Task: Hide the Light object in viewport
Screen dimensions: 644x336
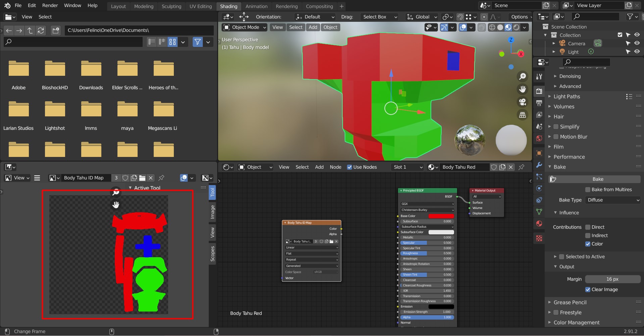Action: pos(637,52)
